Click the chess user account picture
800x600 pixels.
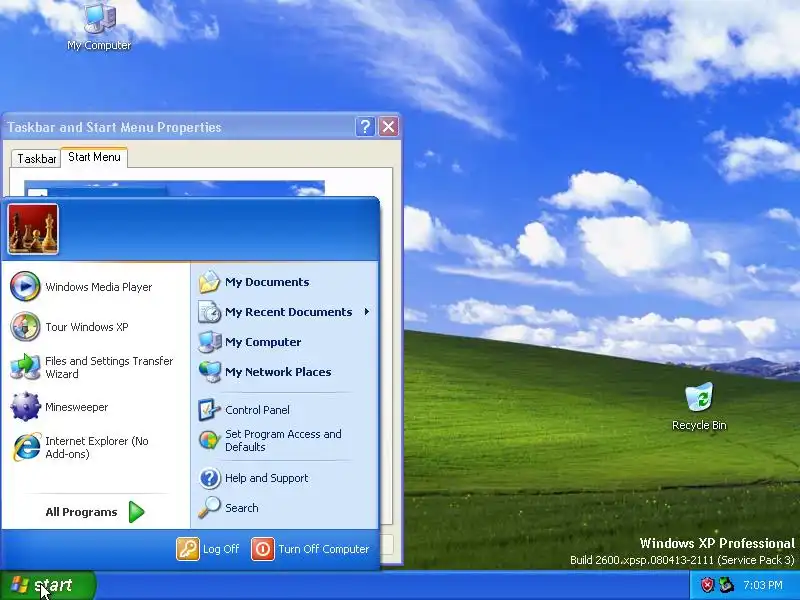[x=33, y=229]
